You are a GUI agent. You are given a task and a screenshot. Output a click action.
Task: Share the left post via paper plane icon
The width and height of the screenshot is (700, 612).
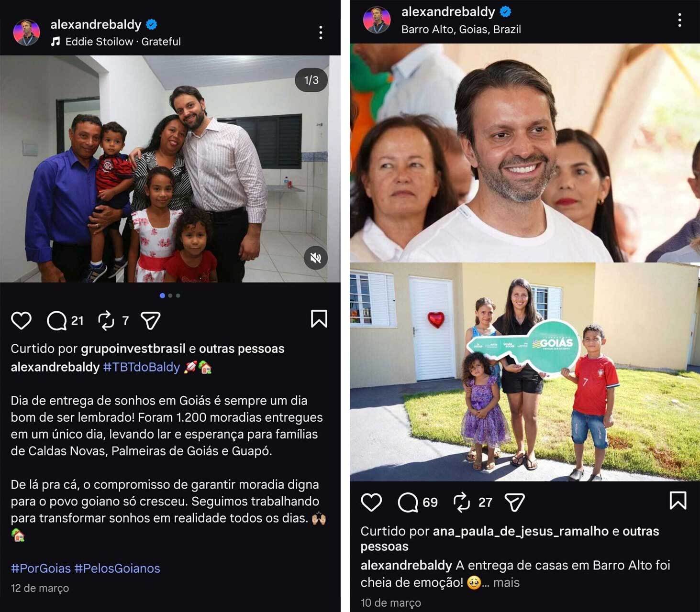[151, 320]
